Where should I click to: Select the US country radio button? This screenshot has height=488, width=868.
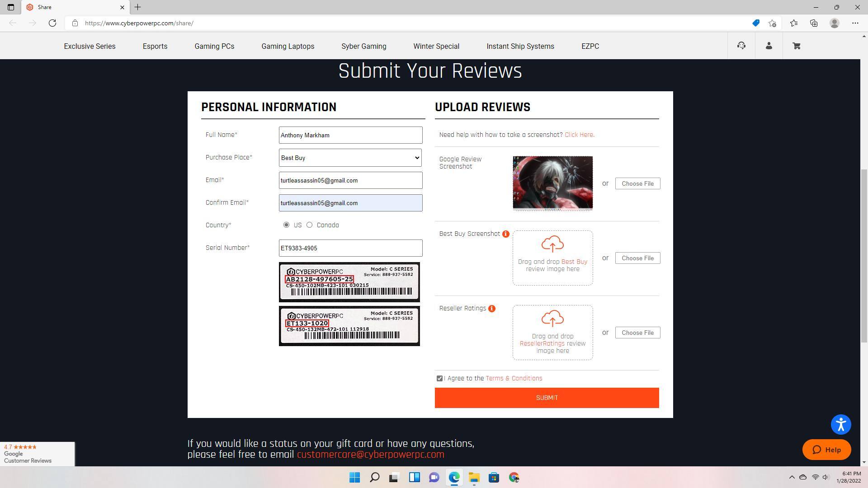(x=286, y=225)
